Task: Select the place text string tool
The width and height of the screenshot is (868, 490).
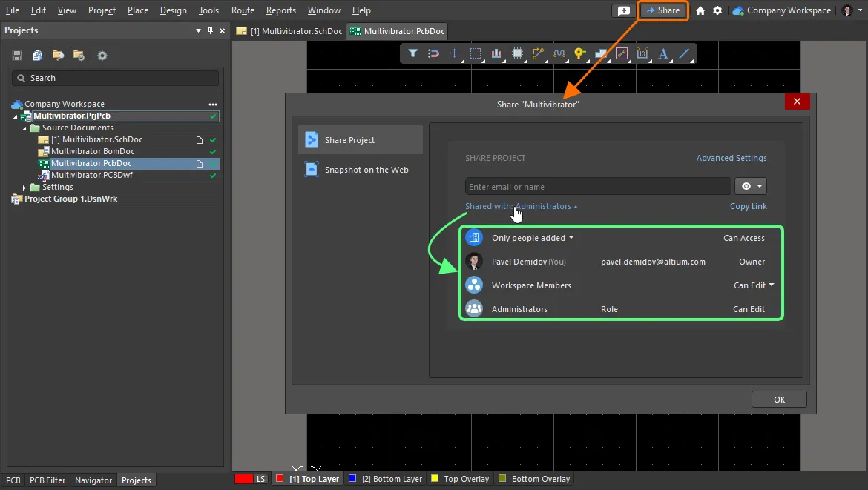Action: coord(663,53)
